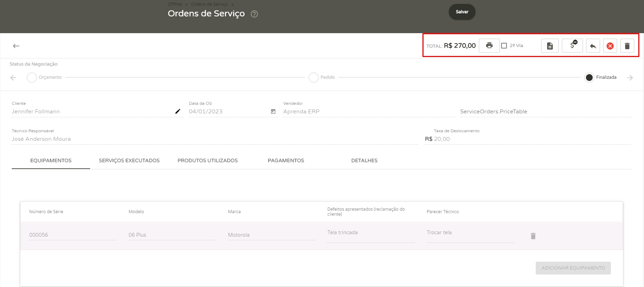Click the red cancel X icon
Image resolution: width=644 pixels, height=287 pixels.
coord(610,46)
